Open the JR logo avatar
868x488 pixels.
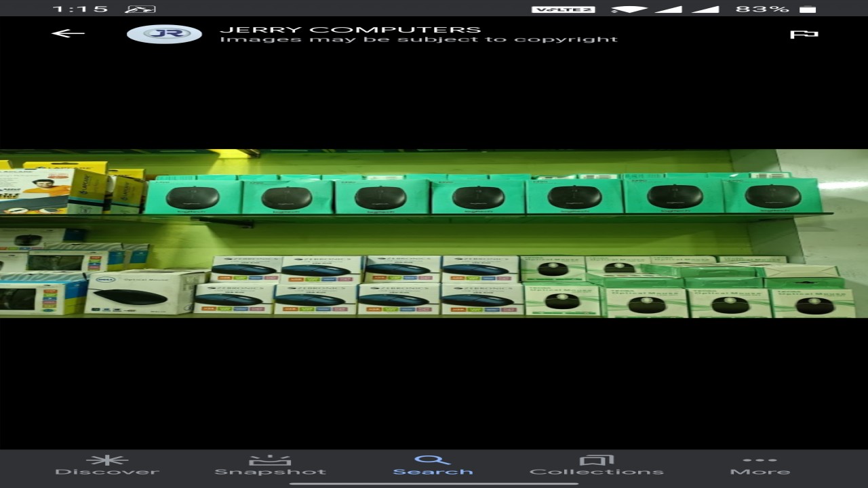click(164, 34)
